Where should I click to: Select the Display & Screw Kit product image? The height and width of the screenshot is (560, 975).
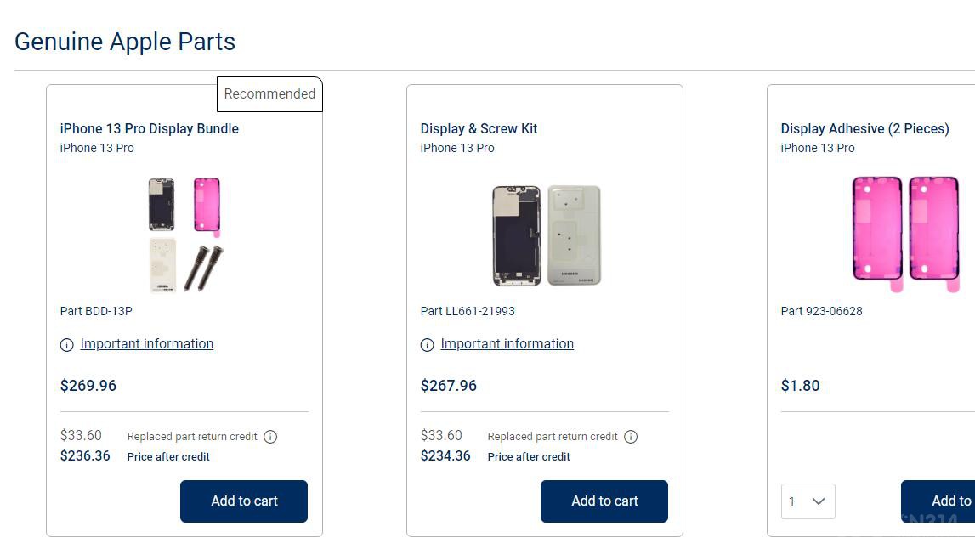547,235
